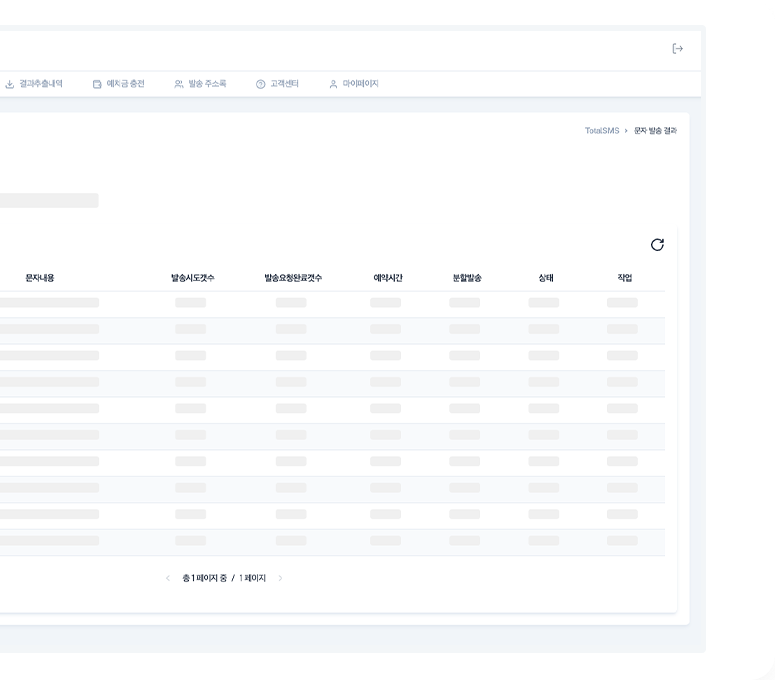Click the question mark icon for 고객센터

[261, 84]
